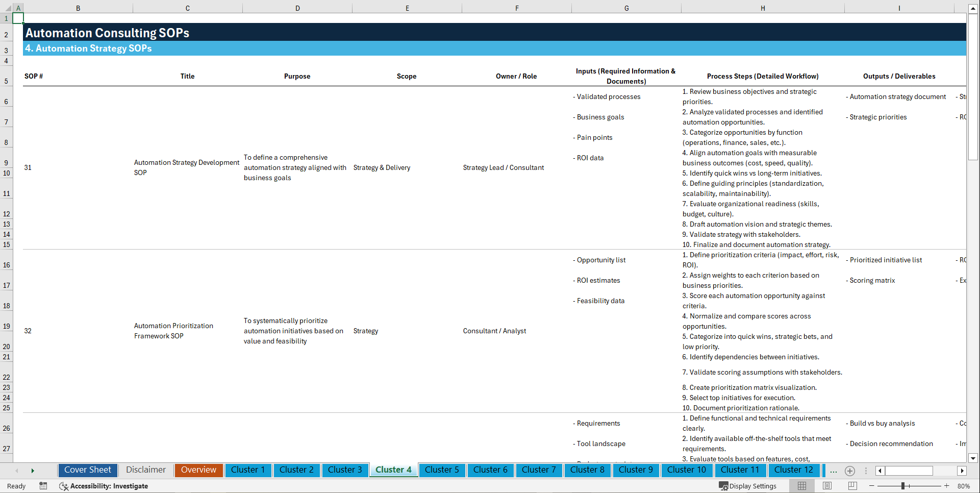Open the Disclaimer sheet

pyautogui.click(x=145, y=470)
